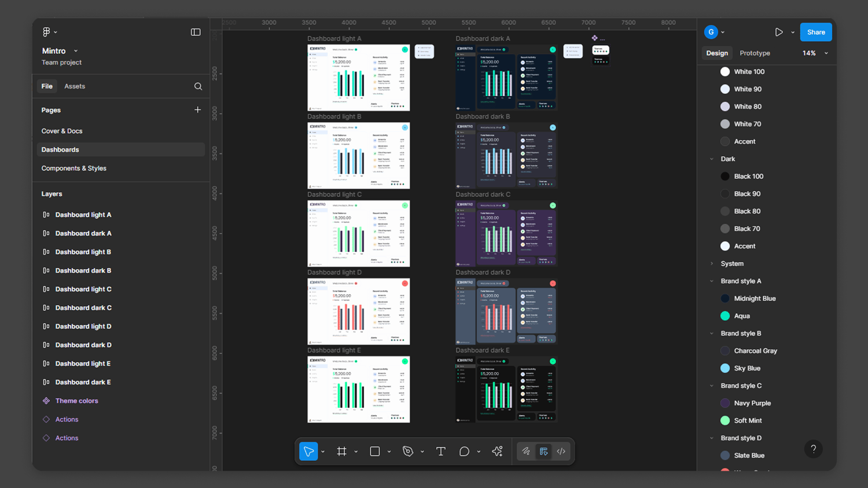Image resolution: width=868 pixels, height=488 pixels.
Task: Click the Share button
Action: tap(816, 32)
